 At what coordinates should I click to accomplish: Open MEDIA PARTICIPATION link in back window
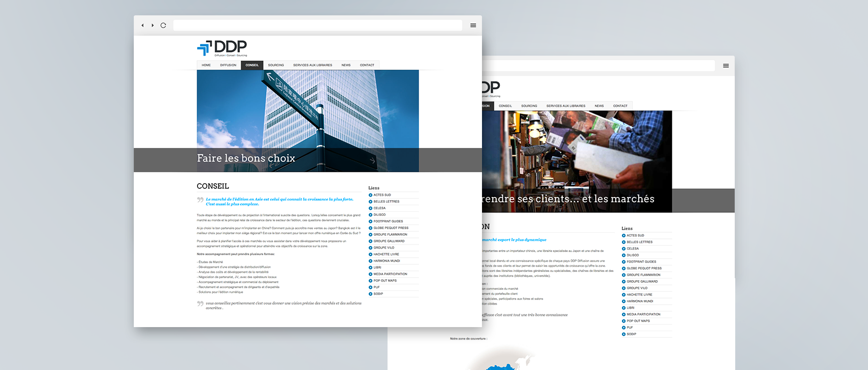coord(644,314)
